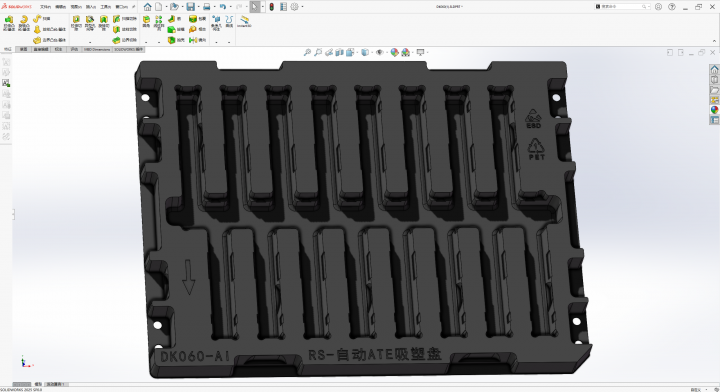Image resolution: width=720 pixels, height=392 pixels.
Task: Expand the Open button dropdown arrow
Action: [x=182, y=7]
